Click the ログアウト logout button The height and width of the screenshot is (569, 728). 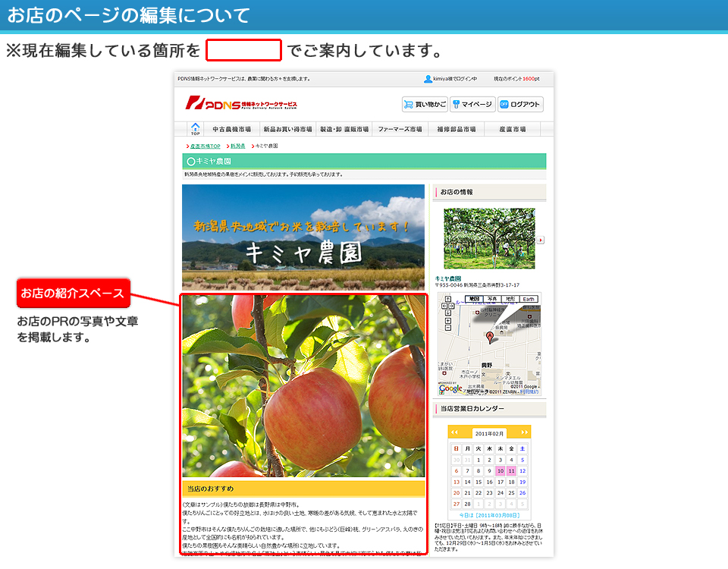(520, 105)
